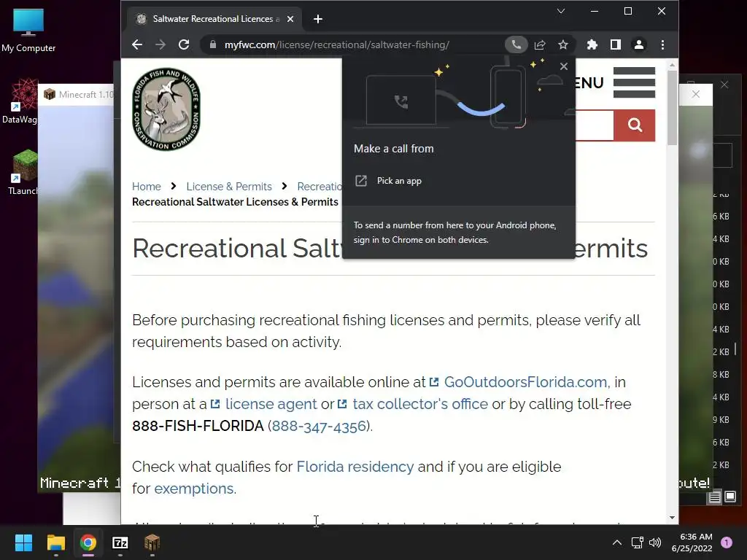Go back using Chrome's back arrow
747x560 pixels.
(x=137, y=44)
